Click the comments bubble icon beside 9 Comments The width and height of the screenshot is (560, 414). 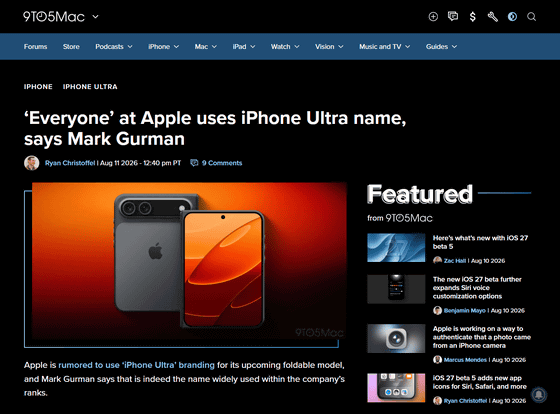point(194,163)
